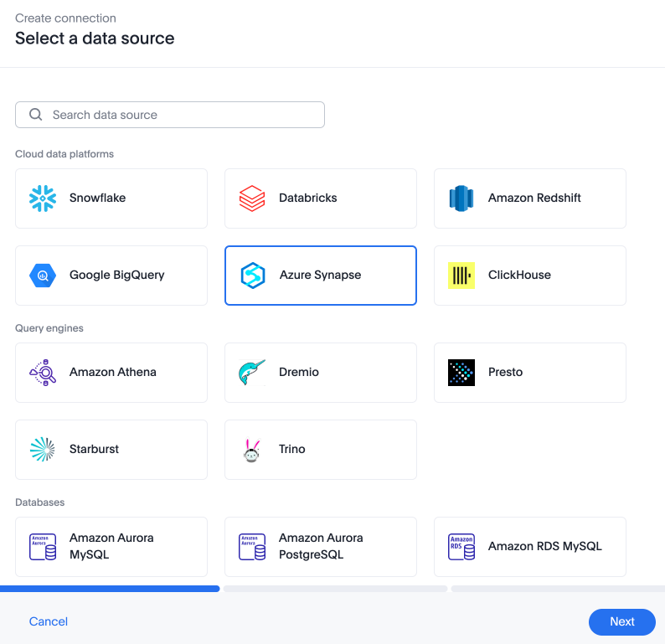Focus the Search data source field
Image resolution: width=665 pixels, height=644 pixels.
coord(170,115)
